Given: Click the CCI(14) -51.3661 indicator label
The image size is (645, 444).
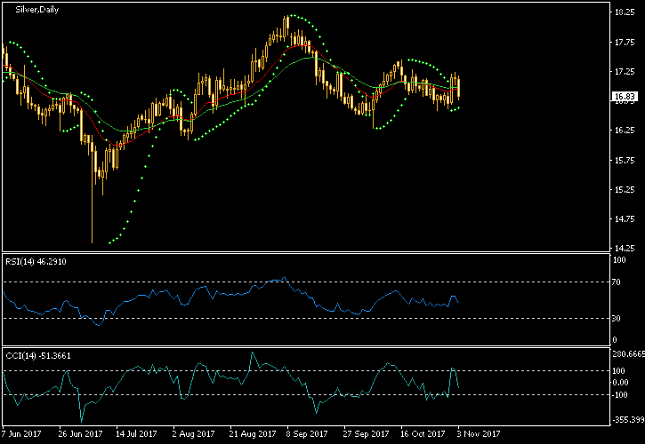Looking at the screenshot, I should pos(38,356).
